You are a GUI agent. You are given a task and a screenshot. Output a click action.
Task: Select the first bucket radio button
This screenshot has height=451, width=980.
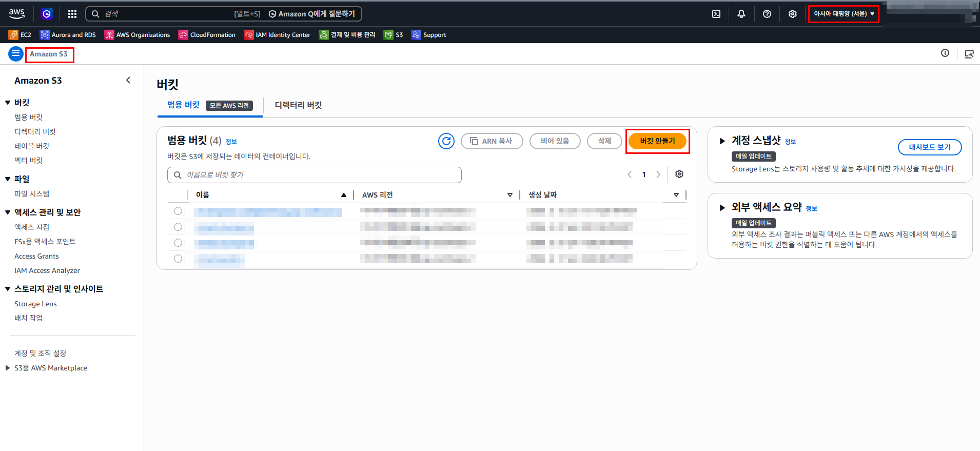point(178,211)
